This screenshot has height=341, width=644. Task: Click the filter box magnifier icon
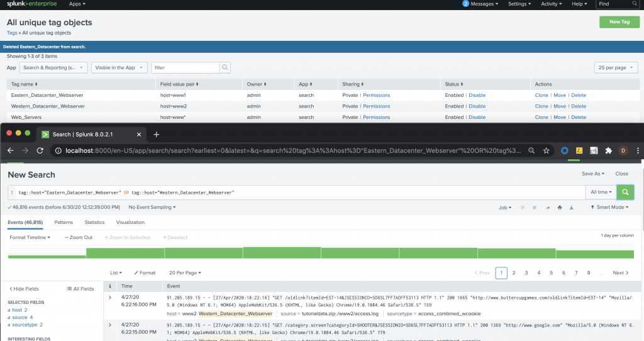[x=225, y=67]
